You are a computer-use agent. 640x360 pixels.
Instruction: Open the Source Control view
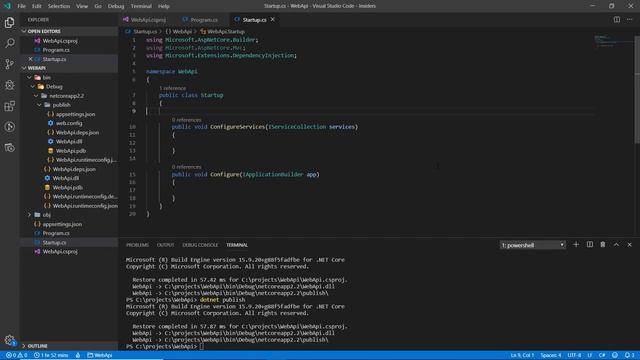[9, 64]
